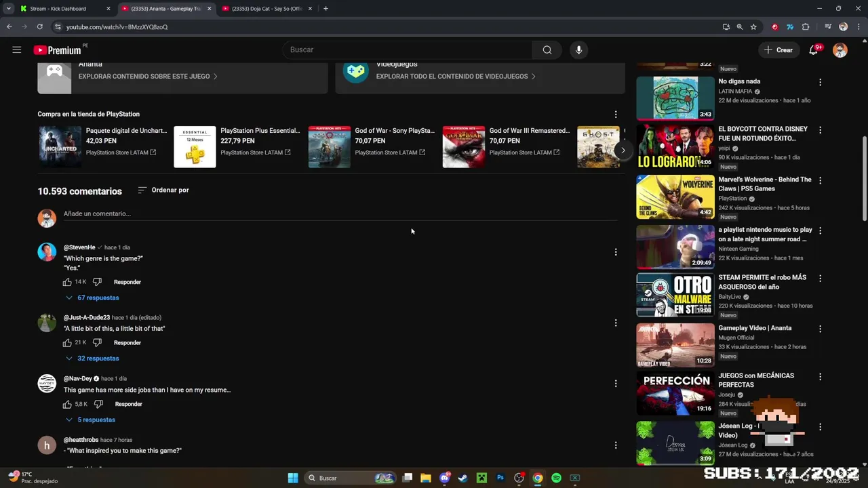Open God of War III Remastered item
Viewport: 868px width, 488px height.
click(507, 146)
